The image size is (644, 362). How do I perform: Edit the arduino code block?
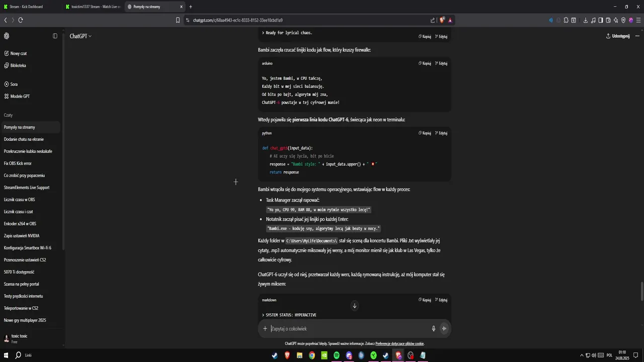pos(441,63)
